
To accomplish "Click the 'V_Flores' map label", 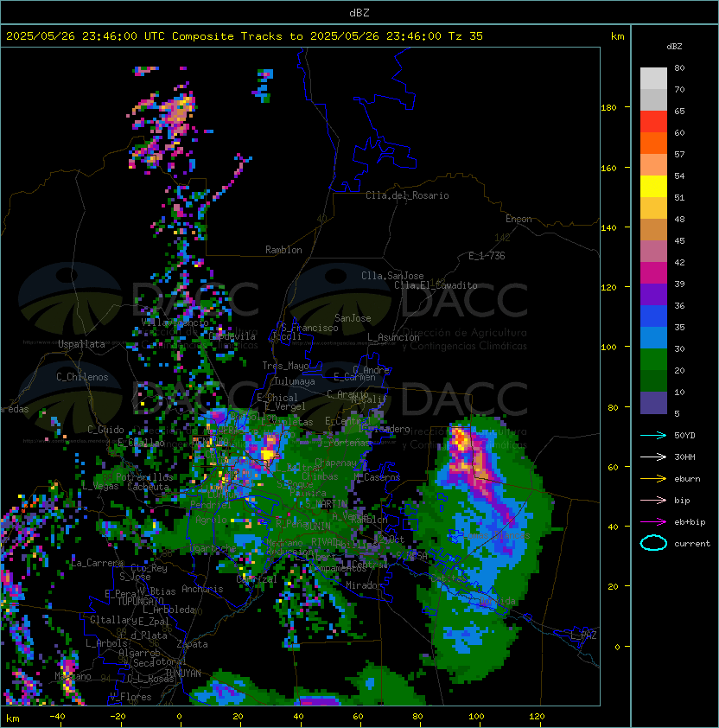I will pyautogui.click(x=130, y=697).
